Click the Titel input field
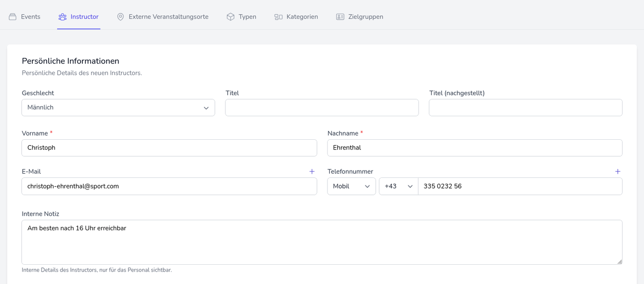 (x=322, y=108)
